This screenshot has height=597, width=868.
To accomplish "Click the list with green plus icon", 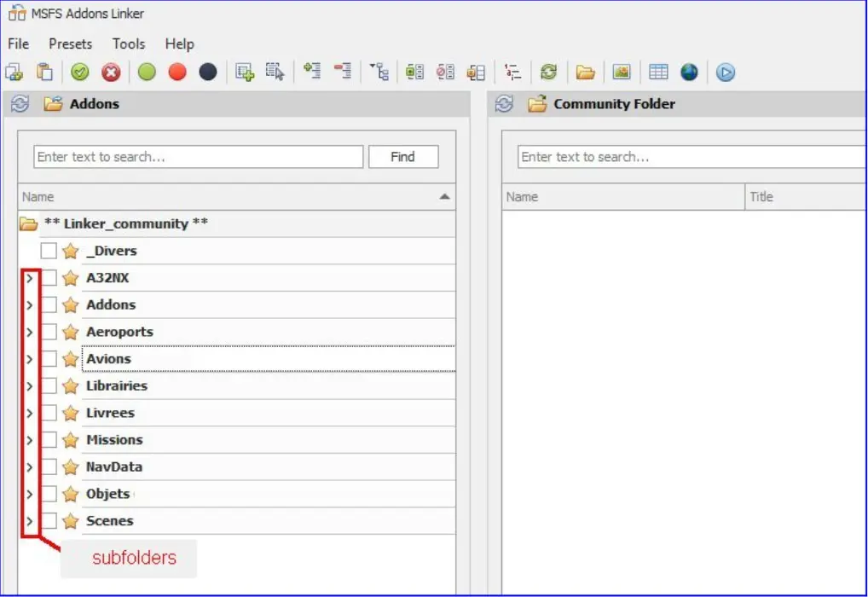I will pos(244,72).
